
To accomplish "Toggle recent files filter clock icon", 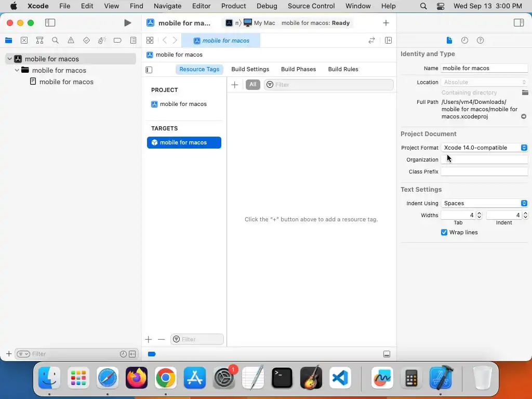I will pyautogui.click(x=123, y=354).
